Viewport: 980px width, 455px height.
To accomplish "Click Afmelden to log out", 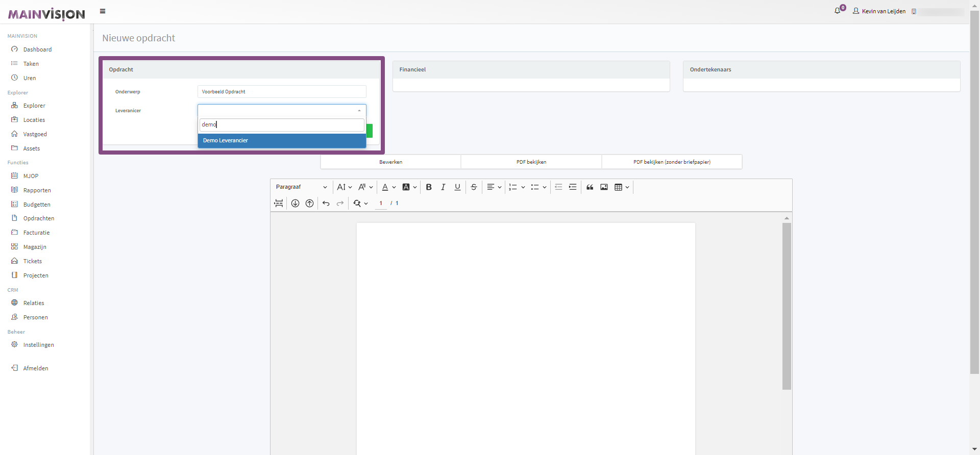I will click(x=36, y=368).
